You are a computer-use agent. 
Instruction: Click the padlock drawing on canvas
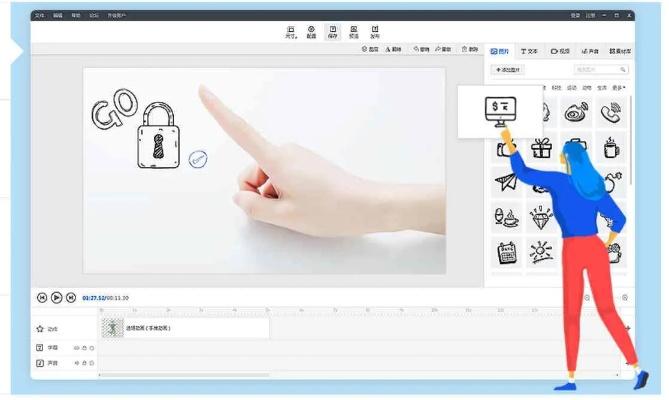point(158,135)
